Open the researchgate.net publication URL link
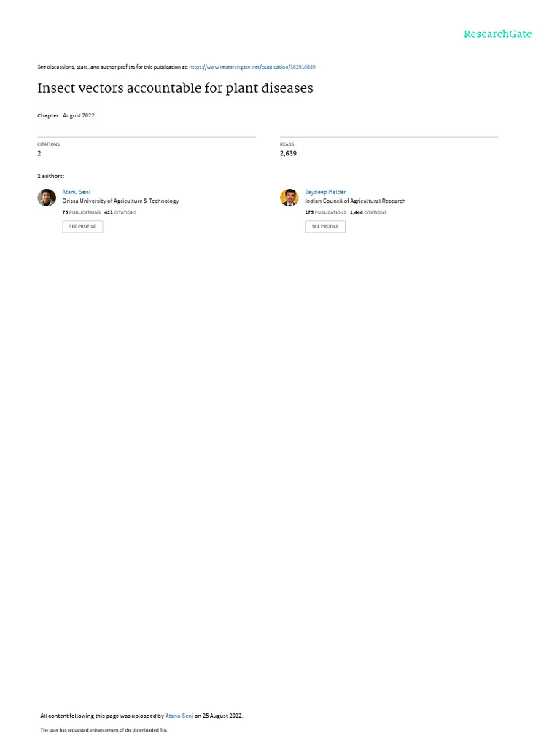Viewport: 560px width, 747px height. 252,67
